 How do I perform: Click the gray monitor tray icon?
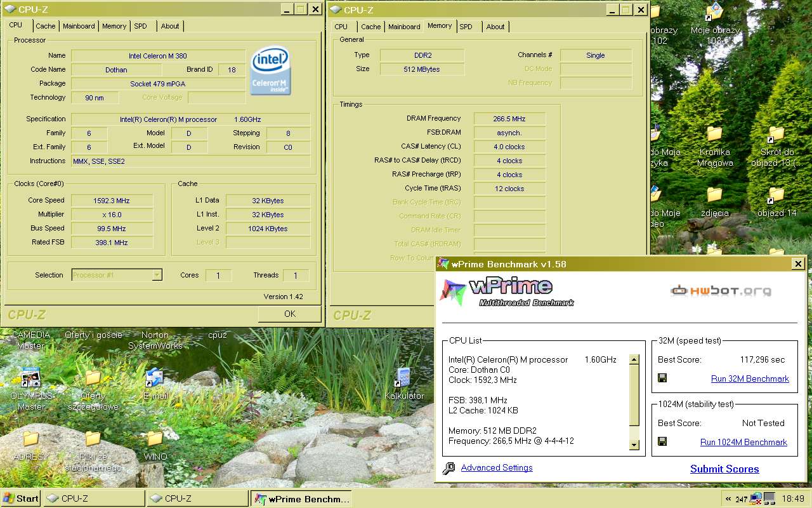[769, 498]
